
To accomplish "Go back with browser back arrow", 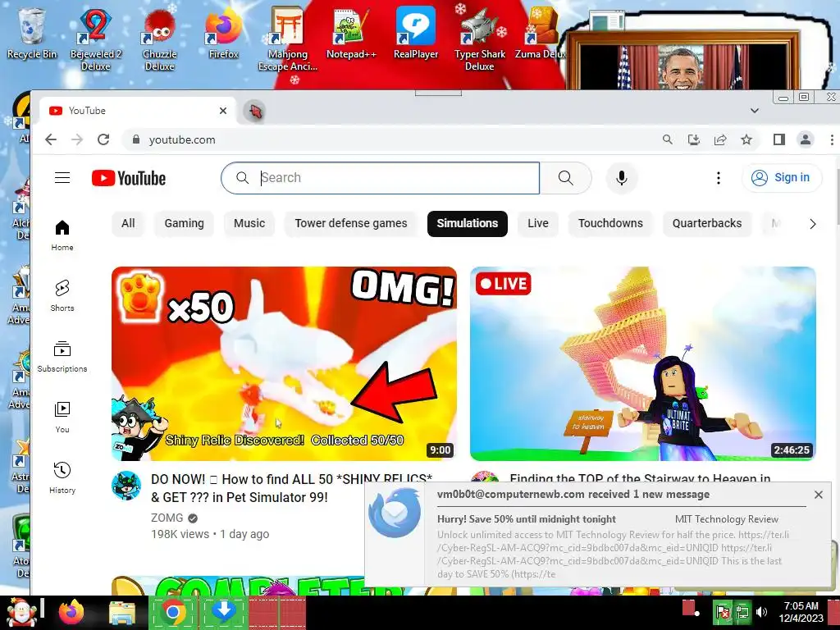I will coord(51,139).
